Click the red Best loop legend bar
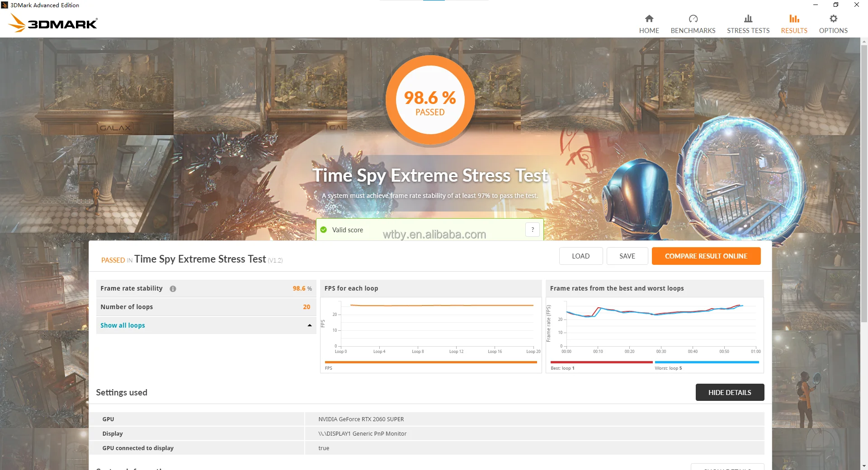This screenshot has width=868, height=470. [602, 362]
